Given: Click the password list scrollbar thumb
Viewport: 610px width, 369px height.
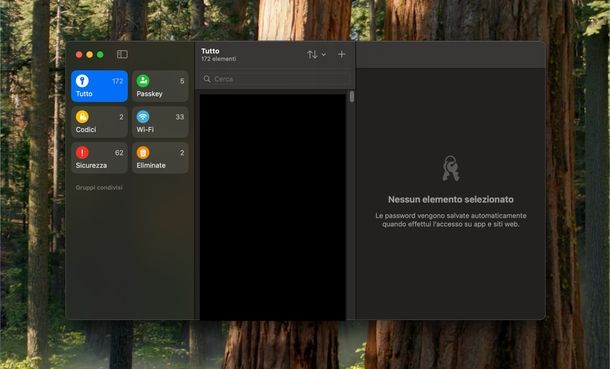Looking at the screenshot, I should (352, 96).
